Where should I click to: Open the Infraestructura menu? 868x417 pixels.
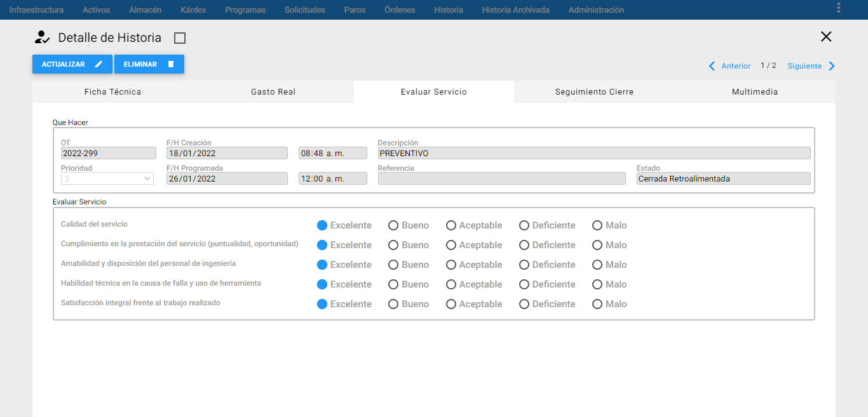click(36, 10)
